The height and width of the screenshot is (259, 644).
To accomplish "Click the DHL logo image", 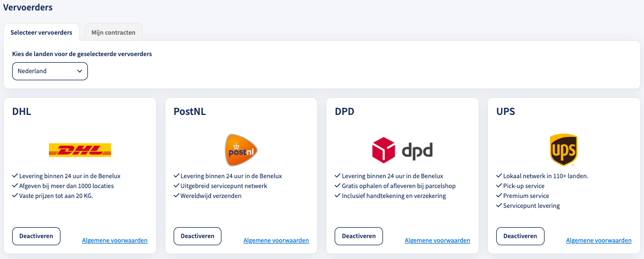I will click(x=80, y=150).
